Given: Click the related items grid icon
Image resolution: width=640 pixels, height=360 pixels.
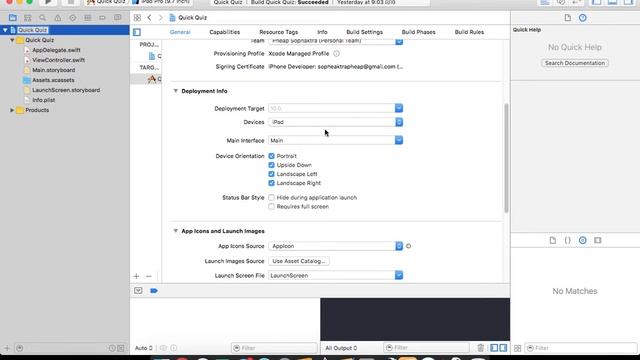Looking at the screenshot, I should click(137, 18).
